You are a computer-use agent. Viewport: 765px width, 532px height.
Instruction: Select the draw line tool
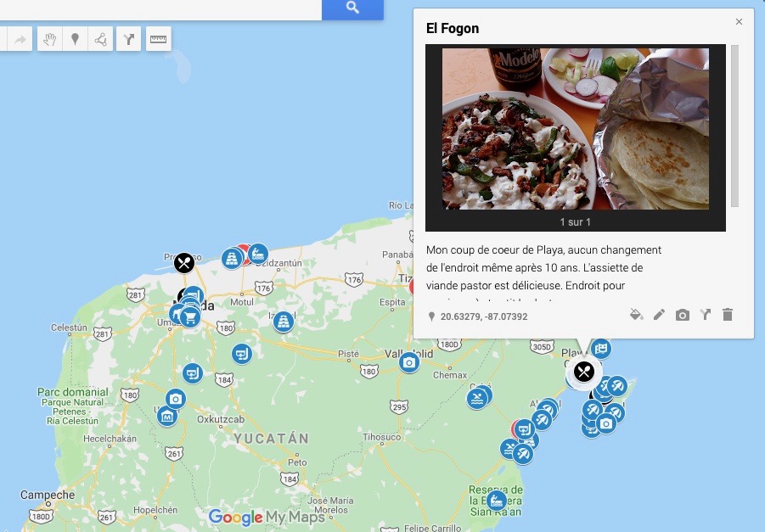click(x=100, y=39)
